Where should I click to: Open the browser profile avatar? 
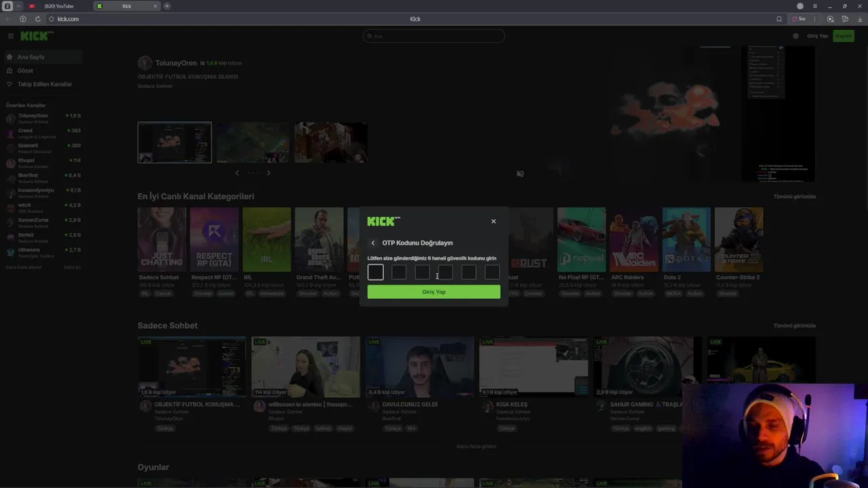click(x=800, y=6)
